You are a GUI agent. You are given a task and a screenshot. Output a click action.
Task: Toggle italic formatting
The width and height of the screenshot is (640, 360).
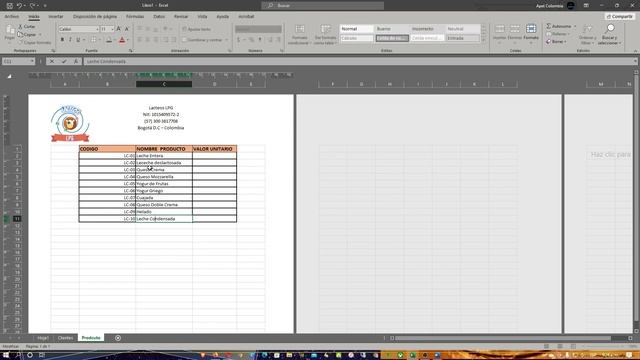click(x=70, y=40)
